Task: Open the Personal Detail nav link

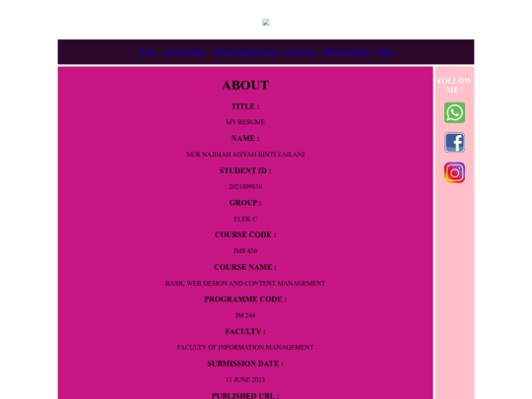Action: pos(184,52)
